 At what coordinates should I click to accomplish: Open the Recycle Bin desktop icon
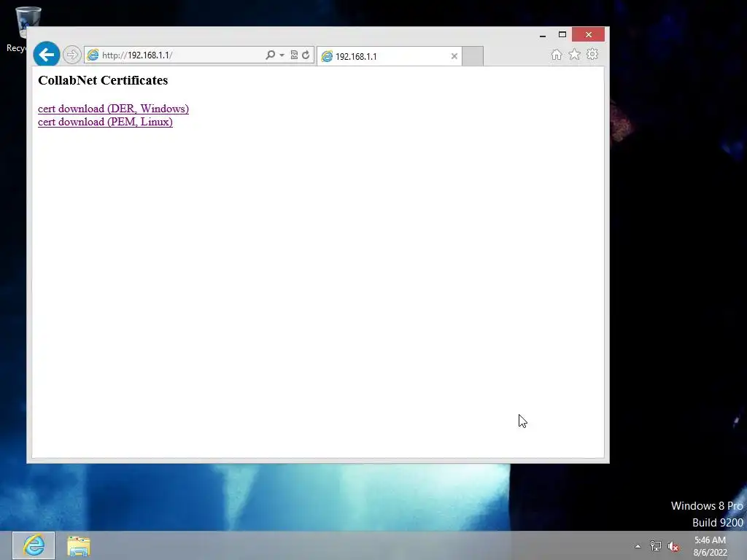coord(22,28)
